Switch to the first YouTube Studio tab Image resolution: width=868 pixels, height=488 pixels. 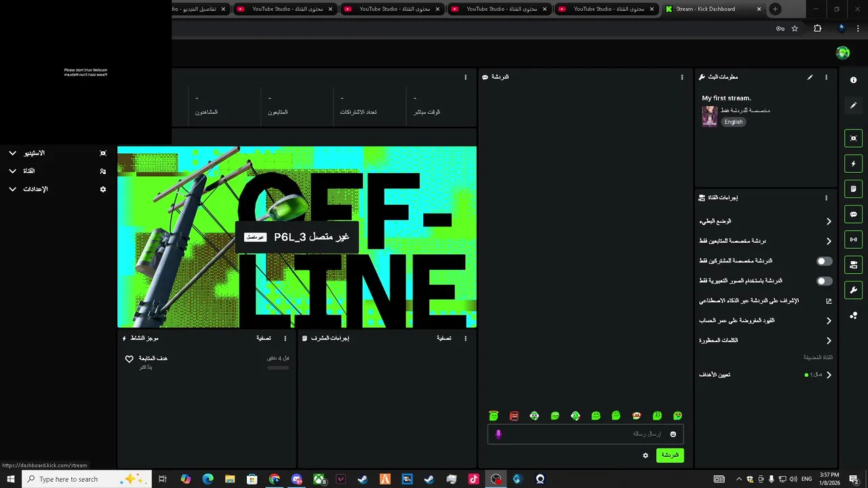(285, 9)
